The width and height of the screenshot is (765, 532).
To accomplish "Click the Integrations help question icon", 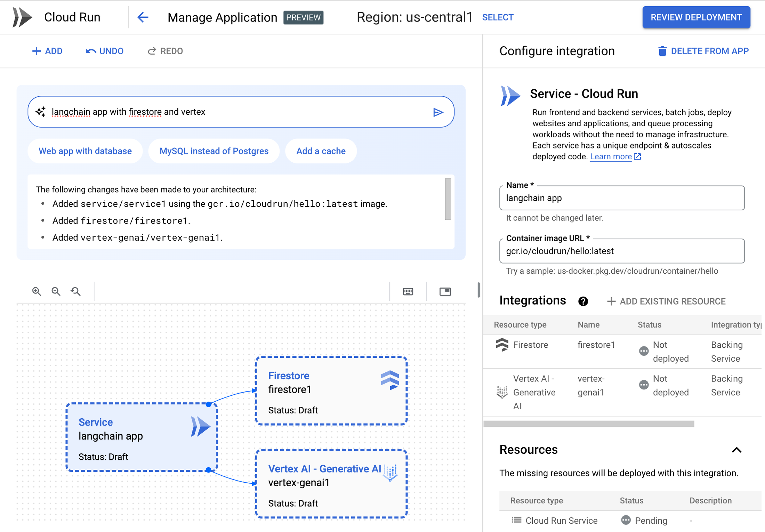I will (583, 301).
